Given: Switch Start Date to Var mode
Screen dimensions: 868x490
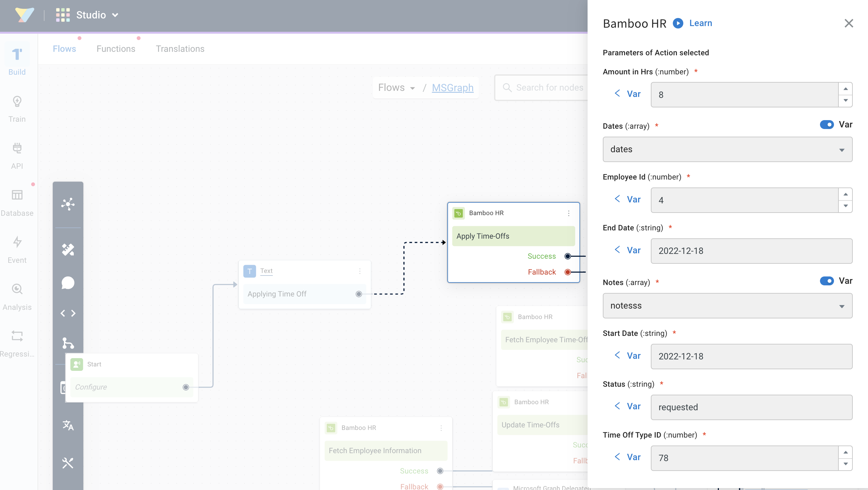Looking at the screenshot, I should pyautogui.click(x=627, y=356).
